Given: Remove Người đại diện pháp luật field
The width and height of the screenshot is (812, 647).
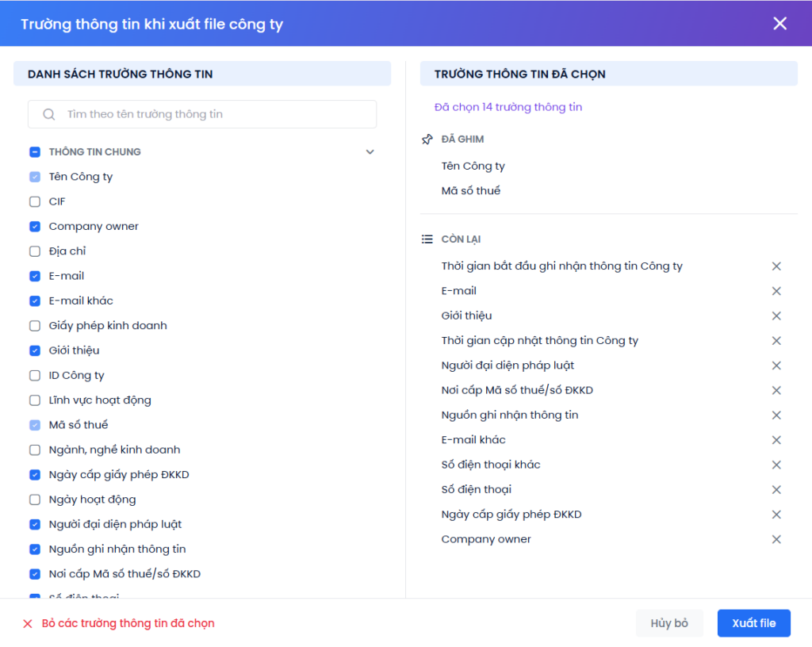Looking at the screenshot, I should [x=776, y=366].
